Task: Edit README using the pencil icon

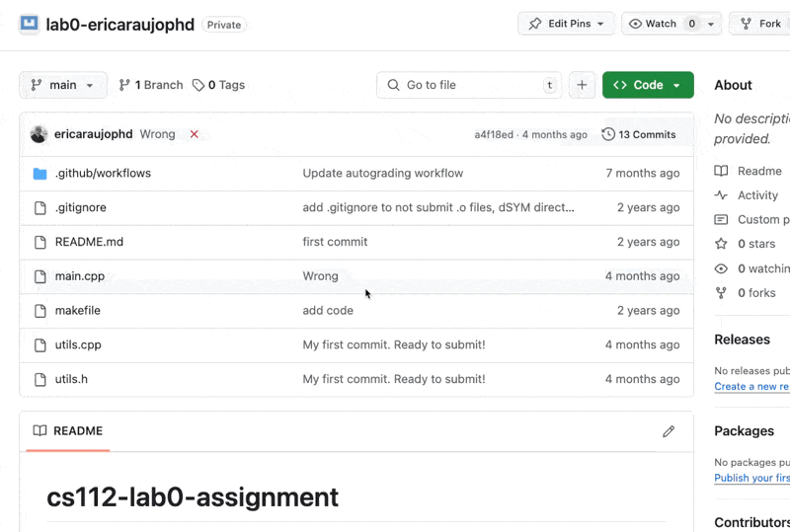Action: coord(669,431)
